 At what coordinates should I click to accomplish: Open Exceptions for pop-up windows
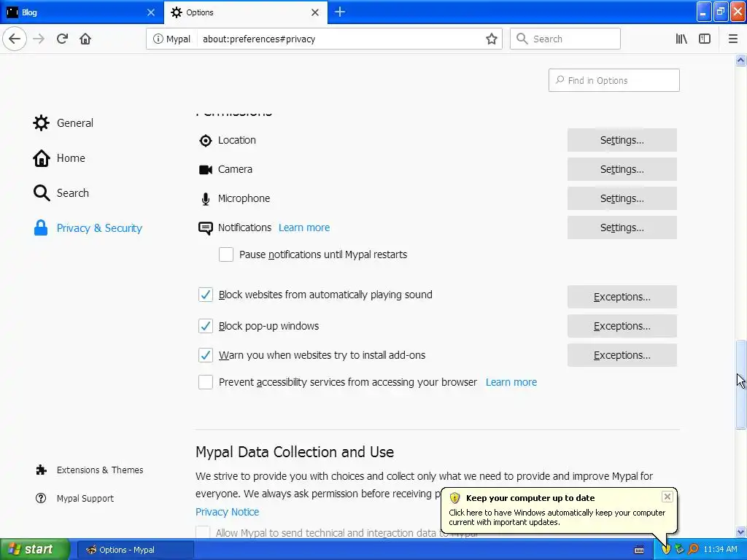click(x=622, y=326)
